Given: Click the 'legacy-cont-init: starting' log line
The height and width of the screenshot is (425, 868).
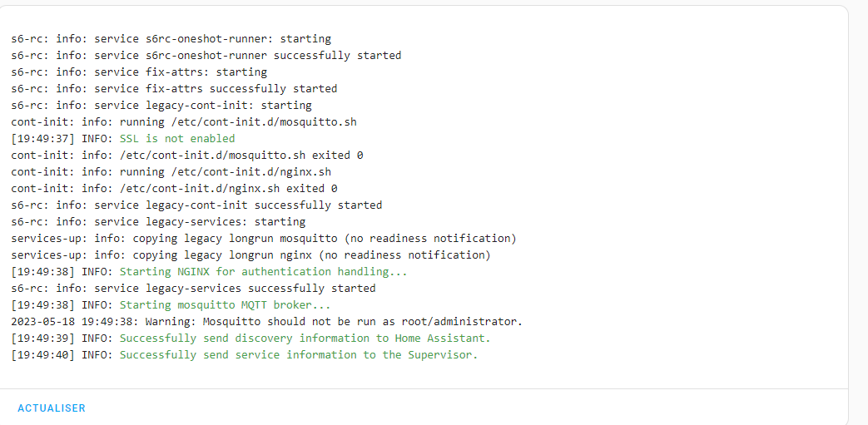Looking at the screenshot, I should point(161,106).
